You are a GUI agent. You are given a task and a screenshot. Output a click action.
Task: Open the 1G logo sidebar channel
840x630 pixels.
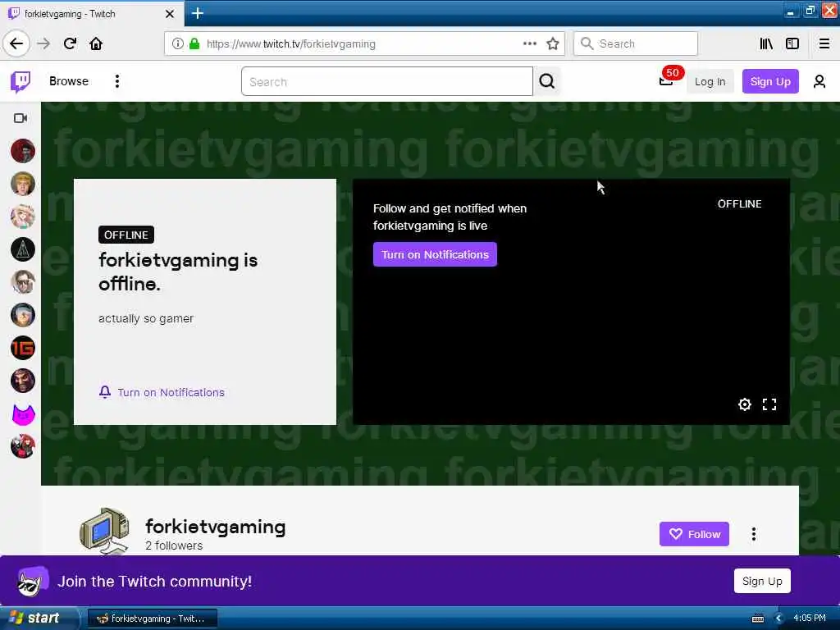[23, 348]
